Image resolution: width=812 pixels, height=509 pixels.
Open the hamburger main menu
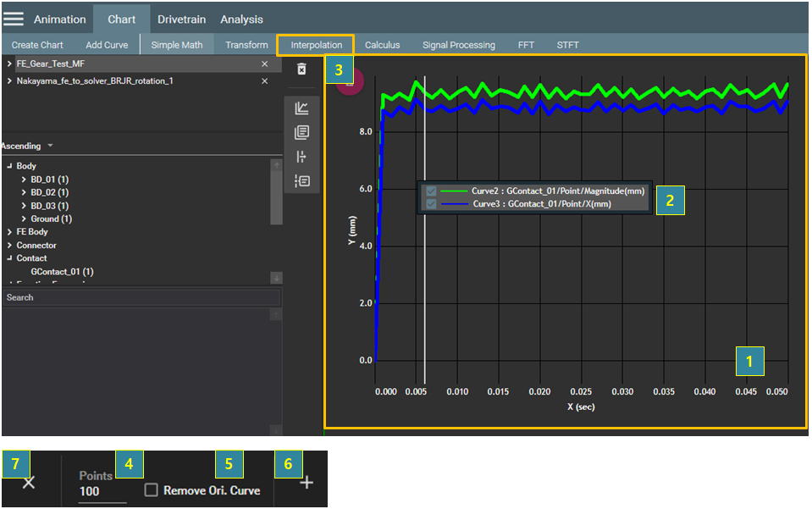(14, 19)
